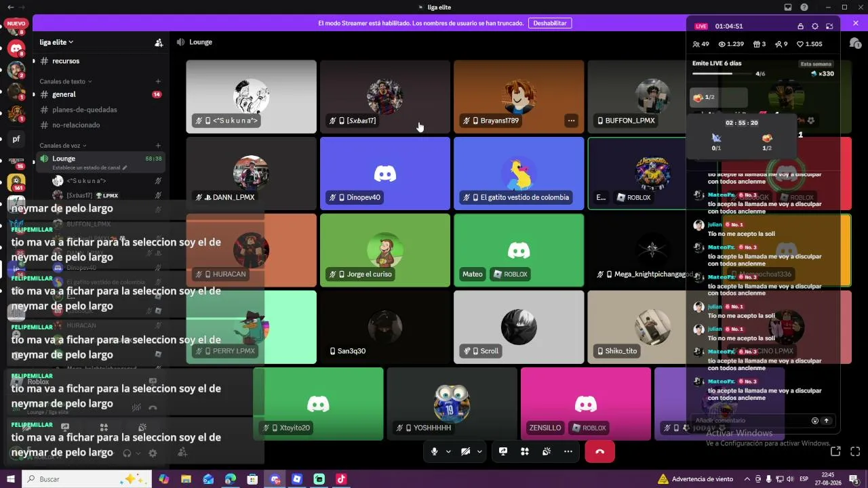Focus the Dinopev40 video tile

384,174
